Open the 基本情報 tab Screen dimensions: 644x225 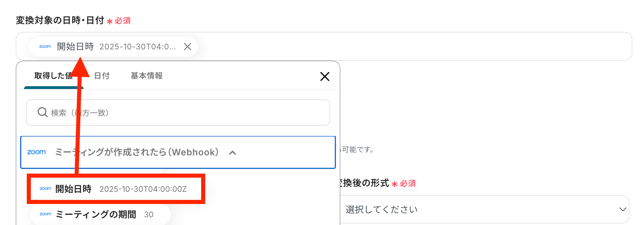146,76
